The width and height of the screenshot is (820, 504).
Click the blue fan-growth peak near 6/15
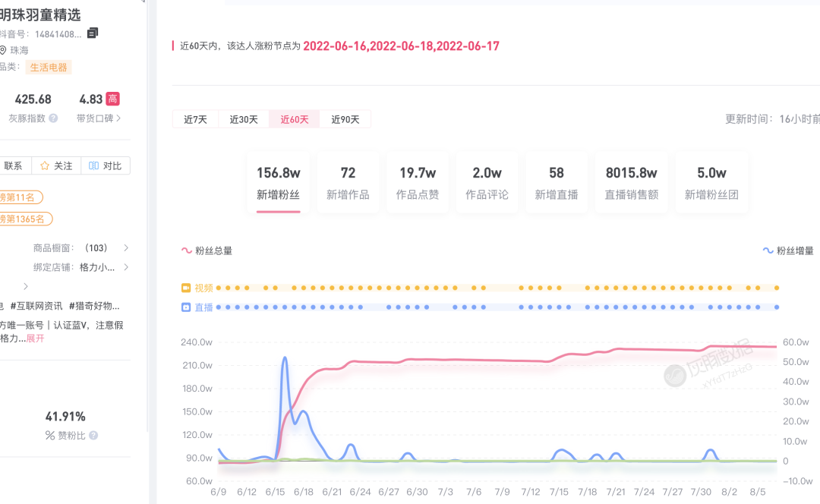pos(285,358)
